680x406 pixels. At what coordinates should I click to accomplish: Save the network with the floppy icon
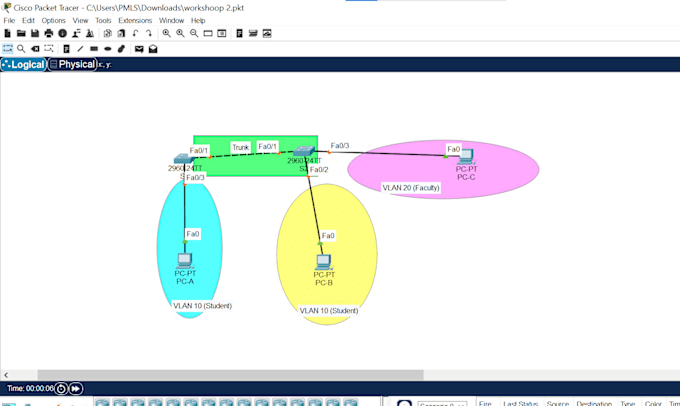coord(35,33)
